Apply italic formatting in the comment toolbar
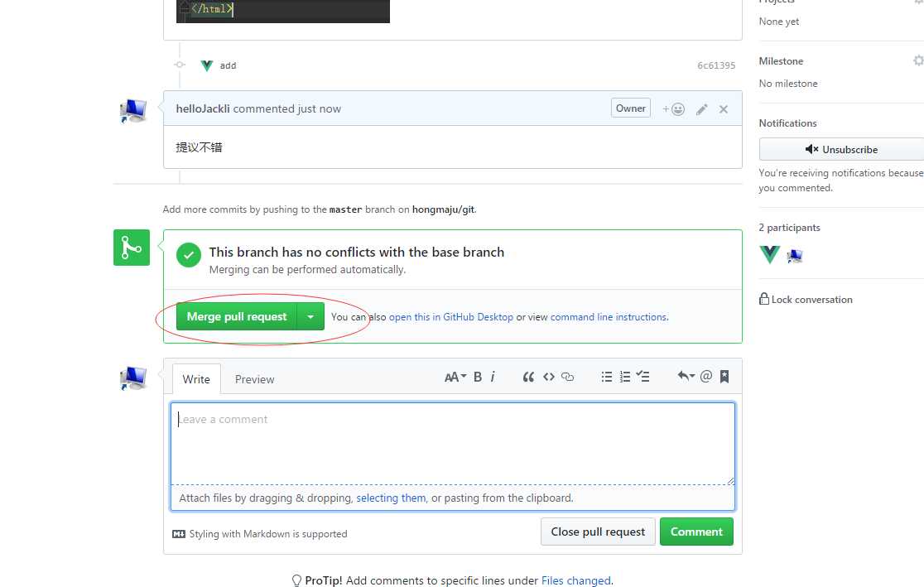924x587 pixels. point(493,377)
